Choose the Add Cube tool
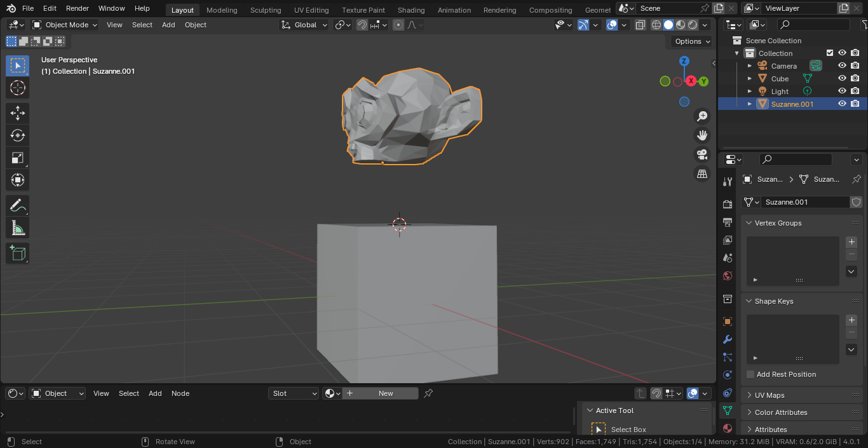The image size is (868, 448). [x=18, y=254]
